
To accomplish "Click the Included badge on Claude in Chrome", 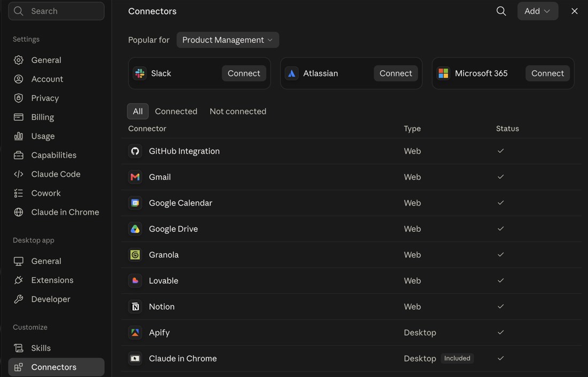I will (x=457, y=358).
